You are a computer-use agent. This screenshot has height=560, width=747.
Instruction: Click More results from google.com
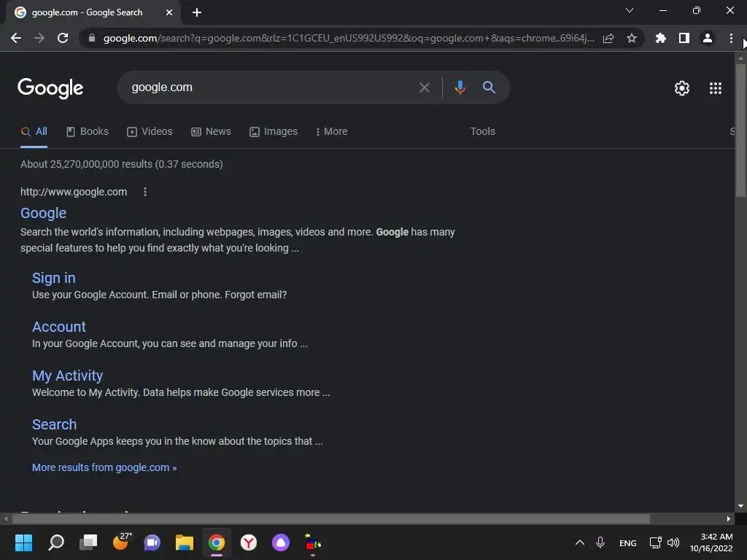[x=104, y=467]
